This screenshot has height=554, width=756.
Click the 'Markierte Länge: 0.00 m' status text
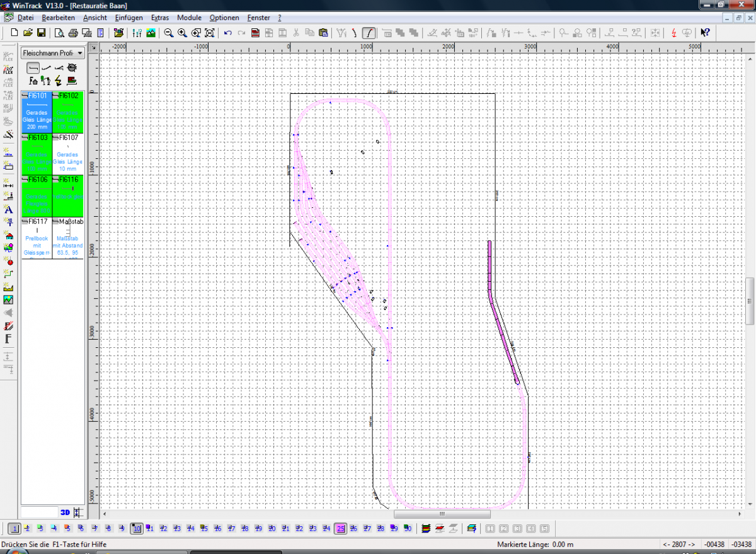tap(535, 545)
